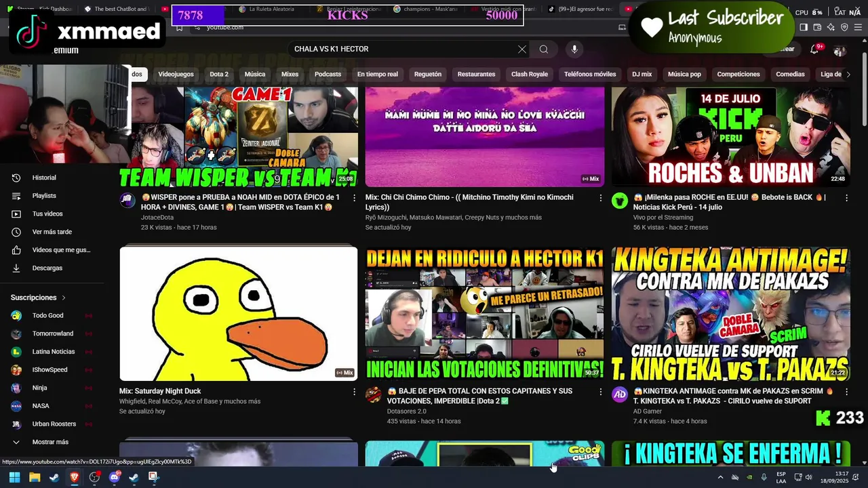Select the Comedias filter chip

790,75
